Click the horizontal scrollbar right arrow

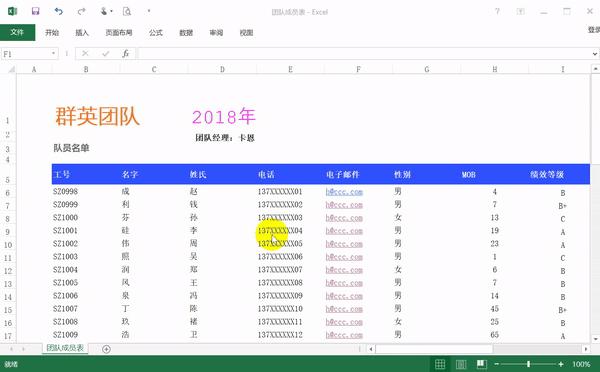point(586,349)
